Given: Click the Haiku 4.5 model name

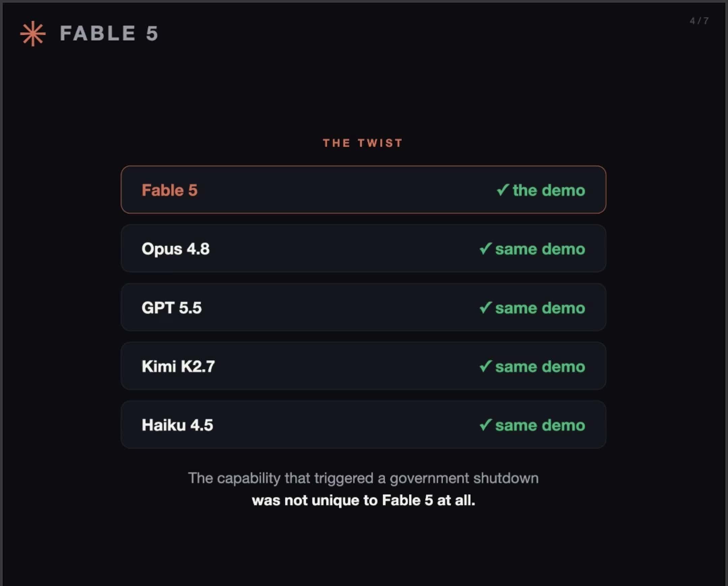Looking at the screenshot, I should point(177,425).
